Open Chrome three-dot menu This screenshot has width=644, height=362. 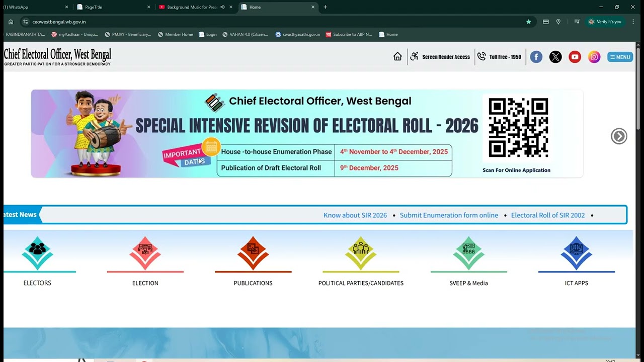coord(633,22)
